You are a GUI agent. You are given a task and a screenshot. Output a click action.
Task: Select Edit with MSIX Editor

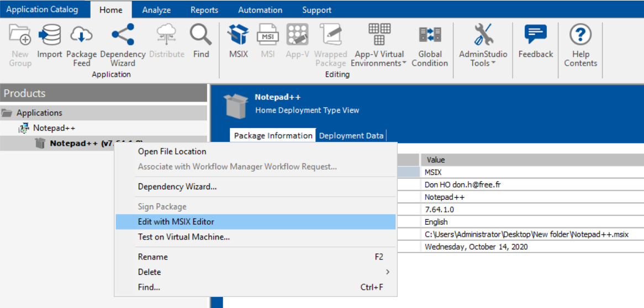[x=176, y=222]
